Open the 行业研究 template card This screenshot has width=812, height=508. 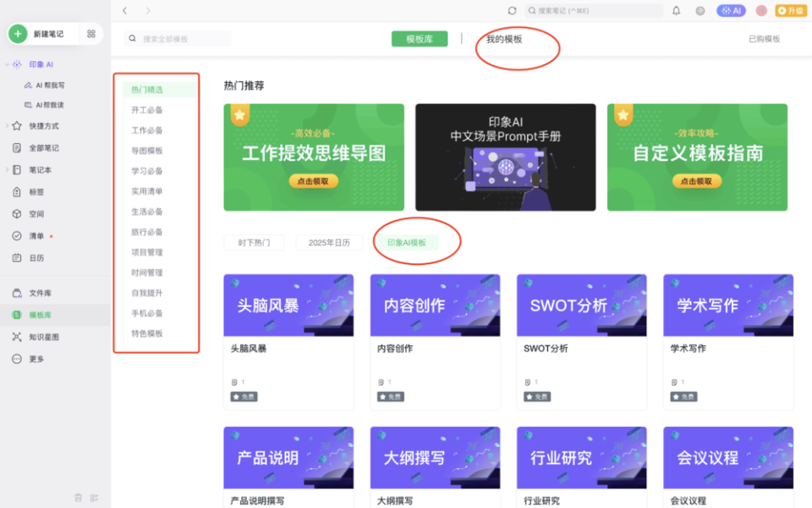582,467
